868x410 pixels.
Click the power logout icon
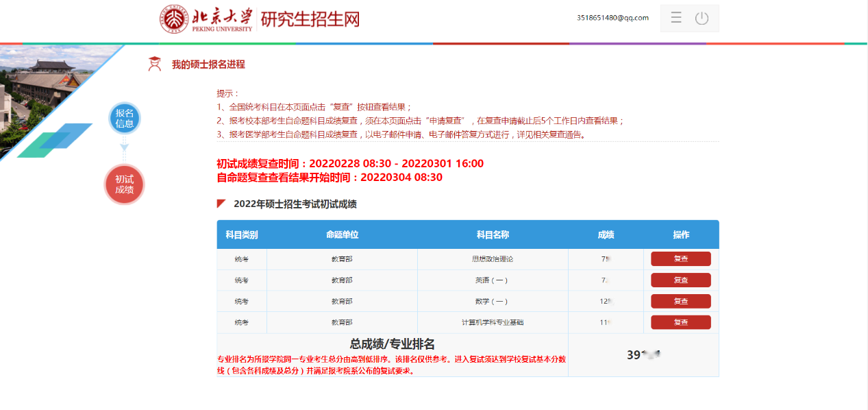pos(702,18)
